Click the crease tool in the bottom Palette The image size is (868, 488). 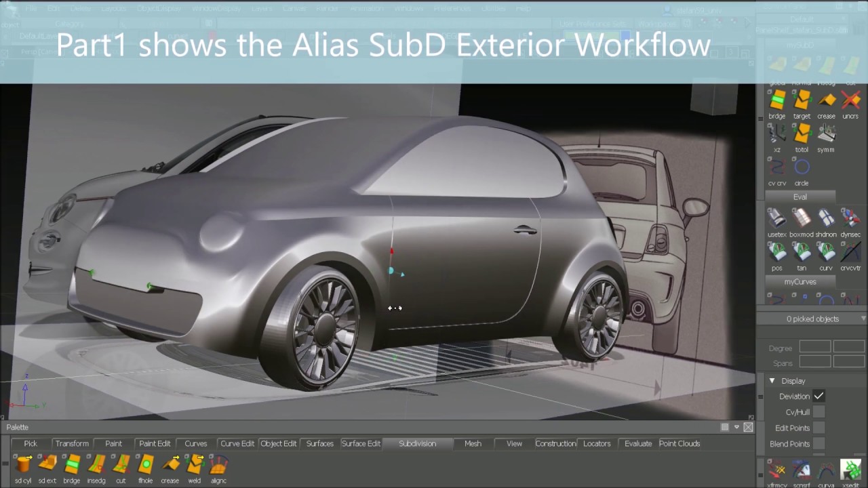(170, 465)
